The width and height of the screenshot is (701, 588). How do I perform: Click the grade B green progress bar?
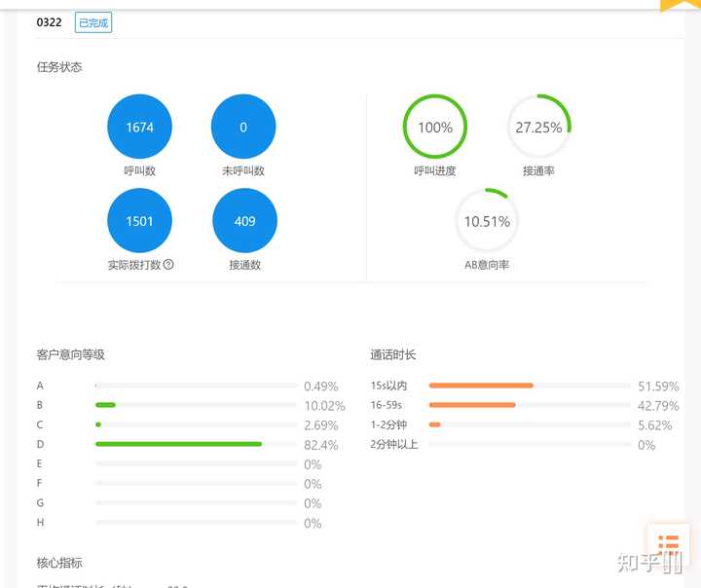pos(105,405)
